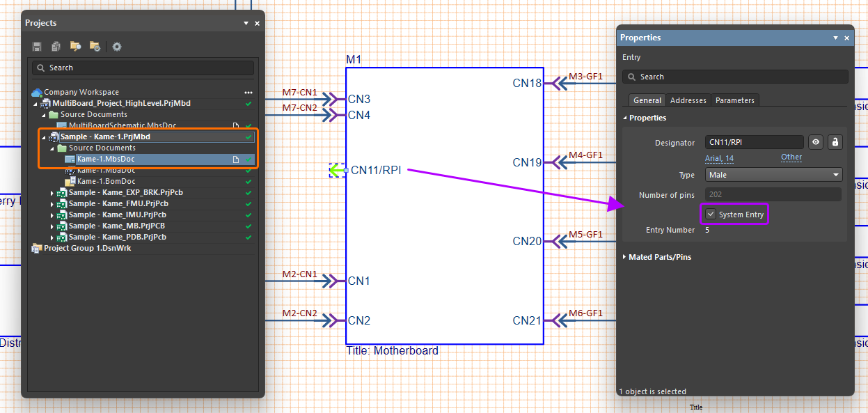Click the Save icon in Projects toolbar
Image resolution: width=868 pixels, height=413 pixels.
[x=37, y=47]
